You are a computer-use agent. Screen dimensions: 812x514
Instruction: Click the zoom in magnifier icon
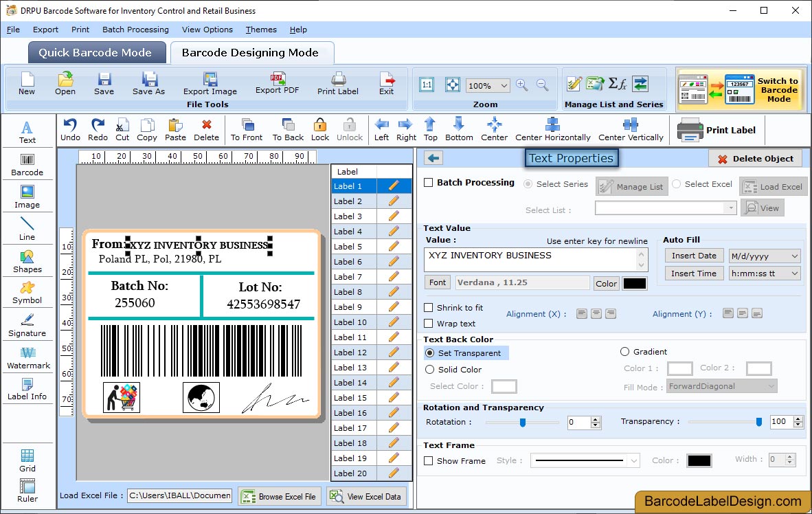point(522,85)
